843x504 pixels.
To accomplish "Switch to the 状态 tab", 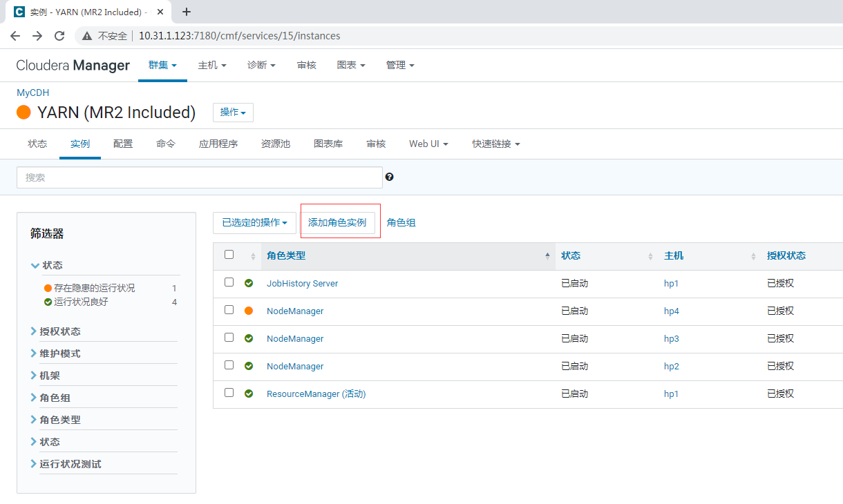I will (37, 144).
